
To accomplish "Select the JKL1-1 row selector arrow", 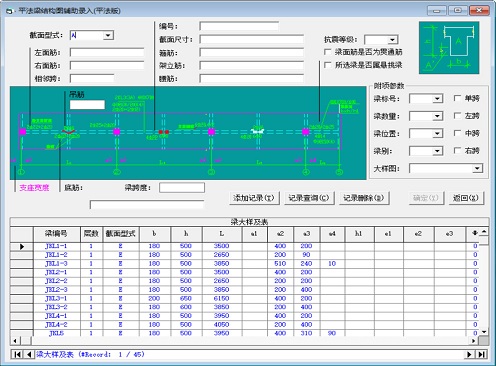I will [x=22, y=247].
